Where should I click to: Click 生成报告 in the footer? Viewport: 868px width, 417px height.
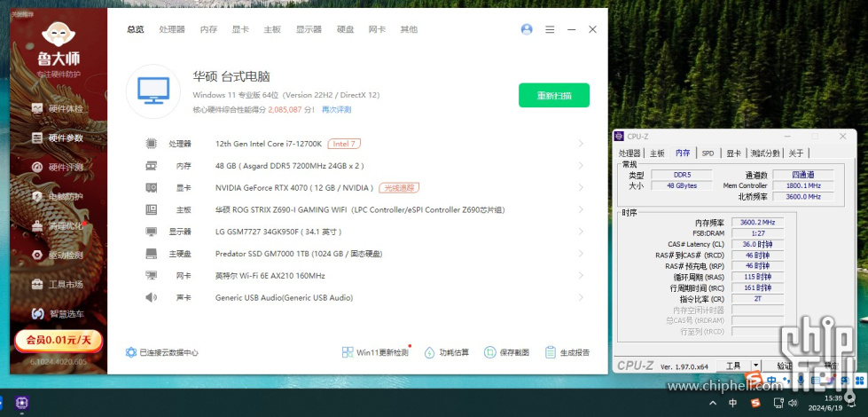pyautogui.click(x=567, y=352)
